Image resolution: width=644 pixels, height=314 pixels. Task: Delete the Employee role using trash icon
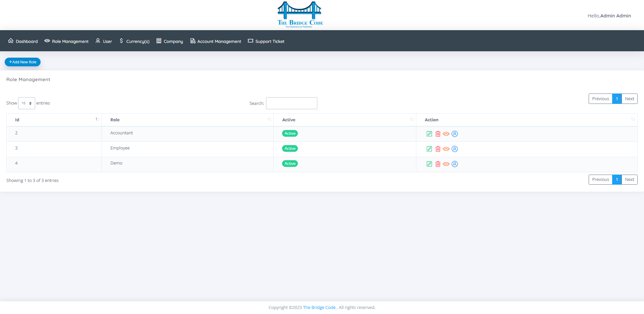438,149
